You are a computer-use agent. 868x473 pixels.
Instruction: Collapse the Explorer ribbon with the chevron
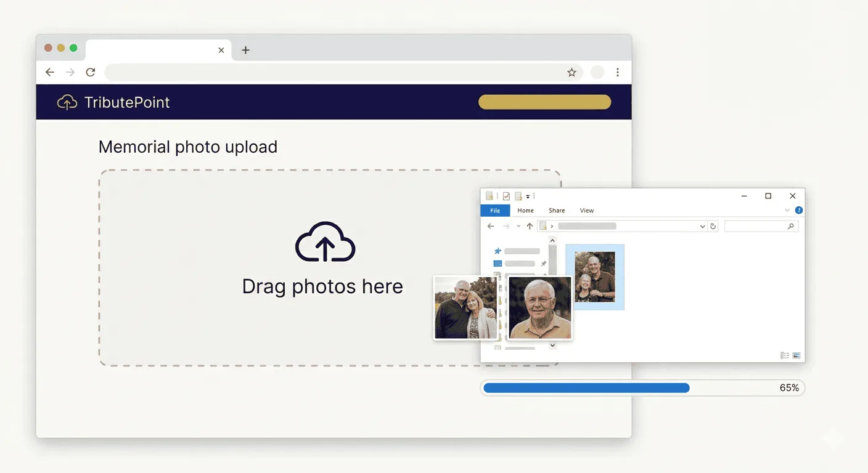click(x=787, y=210)
